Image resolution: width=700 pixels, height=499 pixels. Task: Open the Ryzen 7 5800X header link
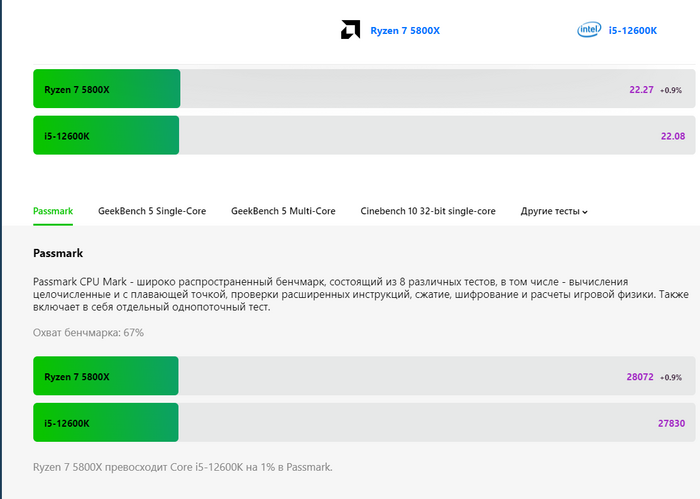point(405,31)
